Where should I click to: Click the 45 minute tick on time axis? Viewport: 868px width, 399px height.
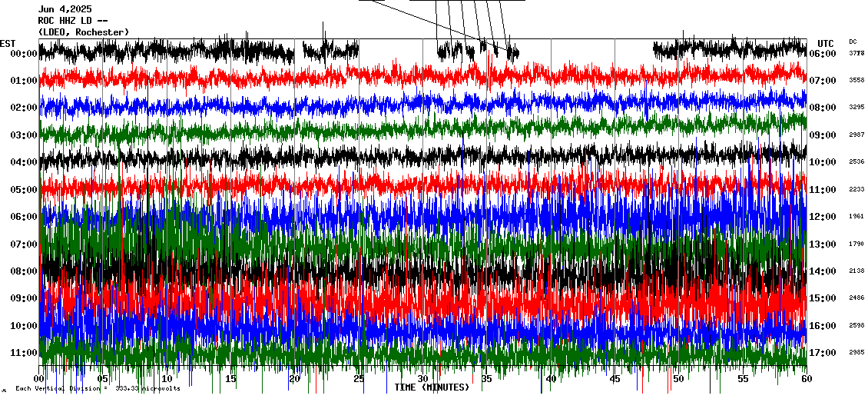(615, 379)
